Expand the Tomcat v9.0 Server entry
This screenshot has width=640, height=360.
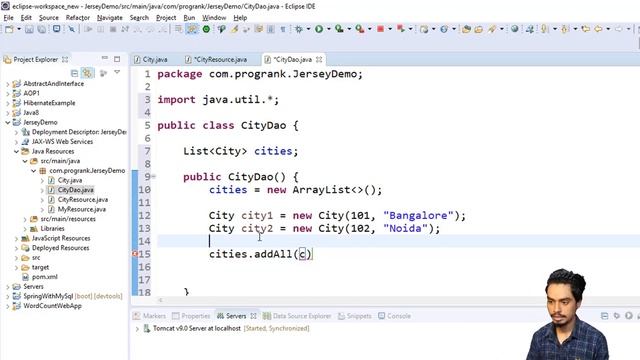(137, 329)
